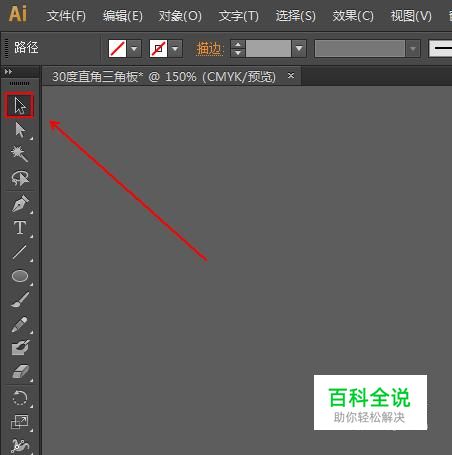This screenshot has height=455, width=452.
Task: Open the 效果(C) menu
Action: click(353, 16)
